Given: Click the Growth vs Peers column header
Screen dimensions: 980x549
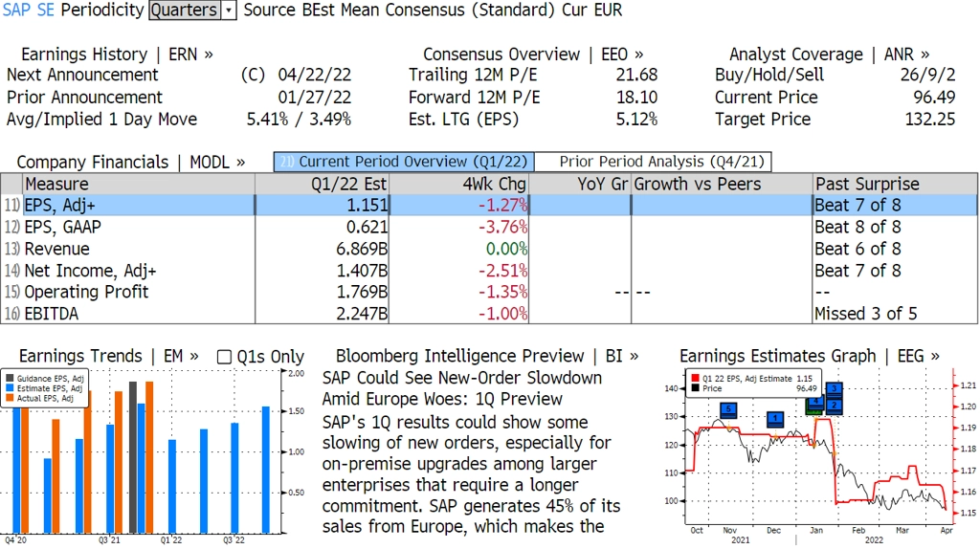Looking at the screenshot, I should click(x=722, y=185).
